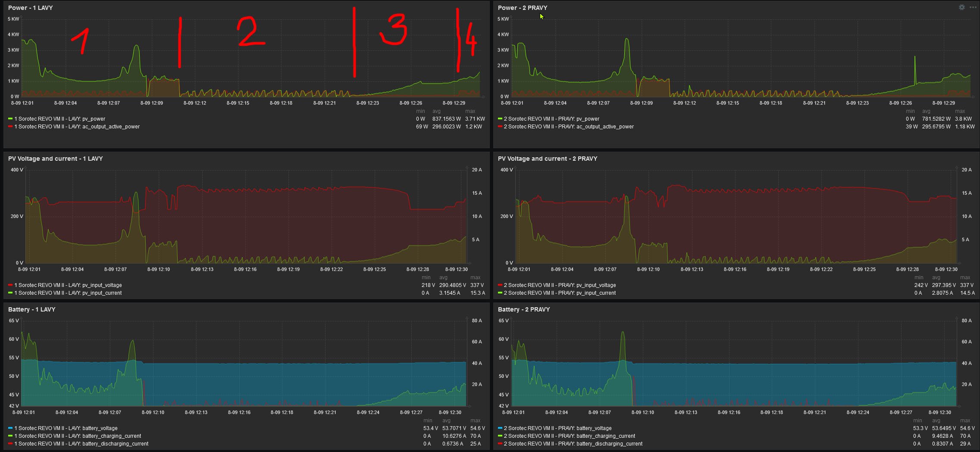Open settings gear on Power - 2 PRAVY widget
The height and width of the screenshot is (452, 980).
961,7
